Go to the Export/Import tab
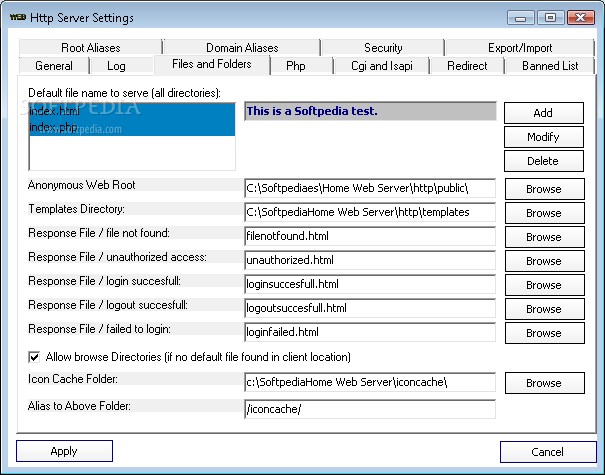This screenshot has width=605, height=475. pyautogui.click(x=520, y=47)
